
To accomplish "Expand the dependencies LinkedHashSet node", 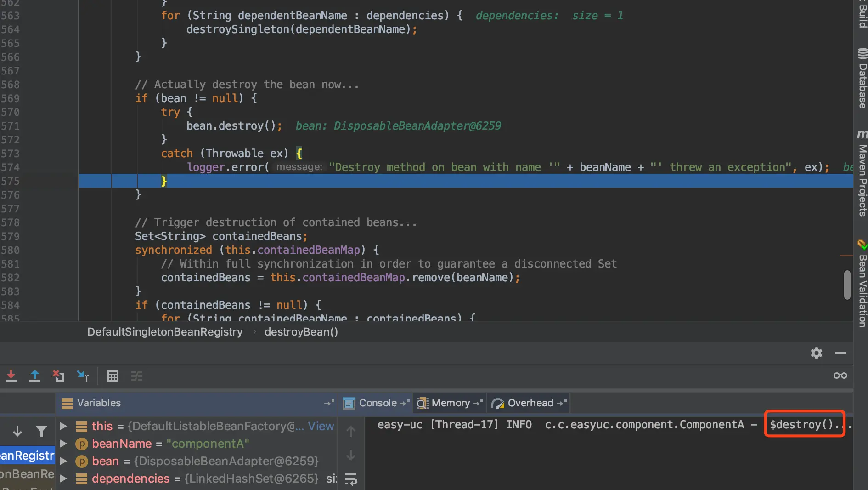I will click(x=63, y=479).
